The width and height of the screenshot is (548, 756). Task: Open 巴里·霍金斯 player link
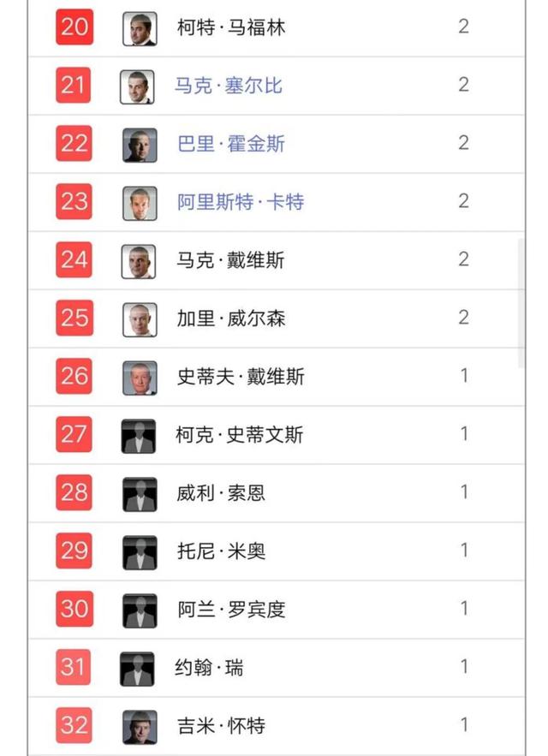pos(230,144)
